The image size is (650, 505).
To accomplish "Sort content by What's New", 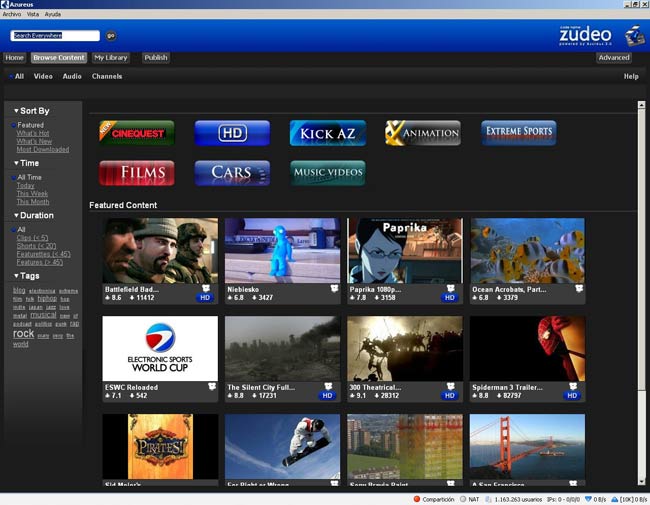I will 34,141.
